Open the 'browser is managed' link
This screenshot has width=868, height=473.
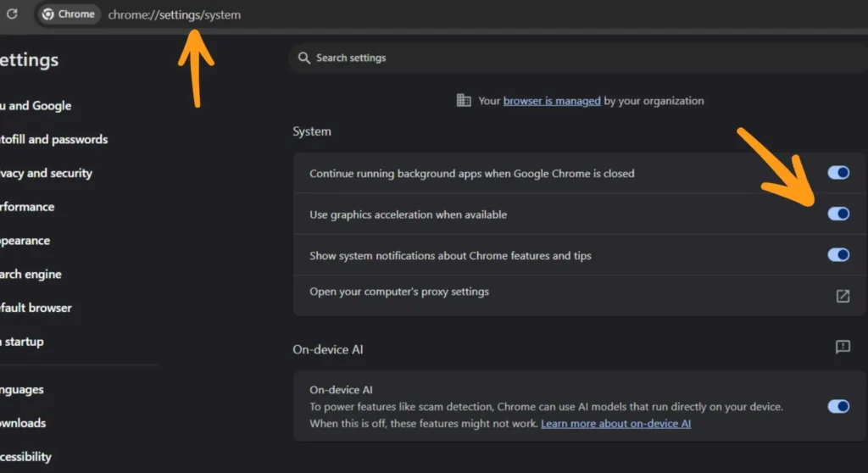click(551, 101)
